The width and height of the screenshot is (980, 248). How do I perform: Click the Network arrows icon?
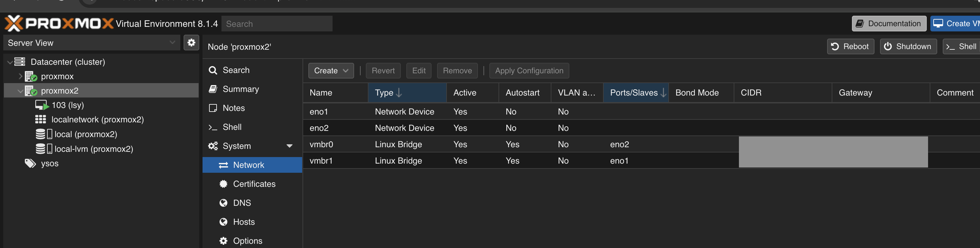click(x=223, y=165)
